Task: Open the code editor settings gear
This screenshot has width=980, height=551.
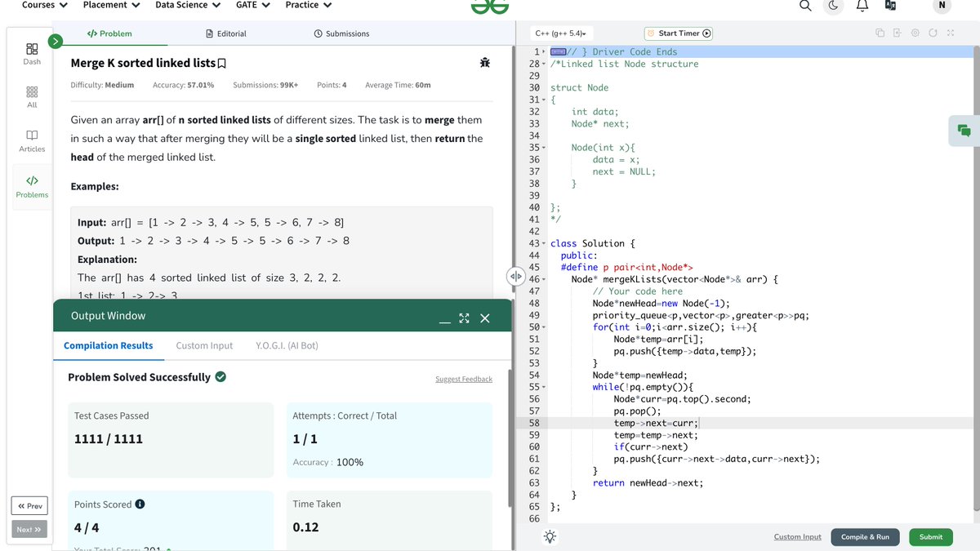Action: click(x=915, y=33)
